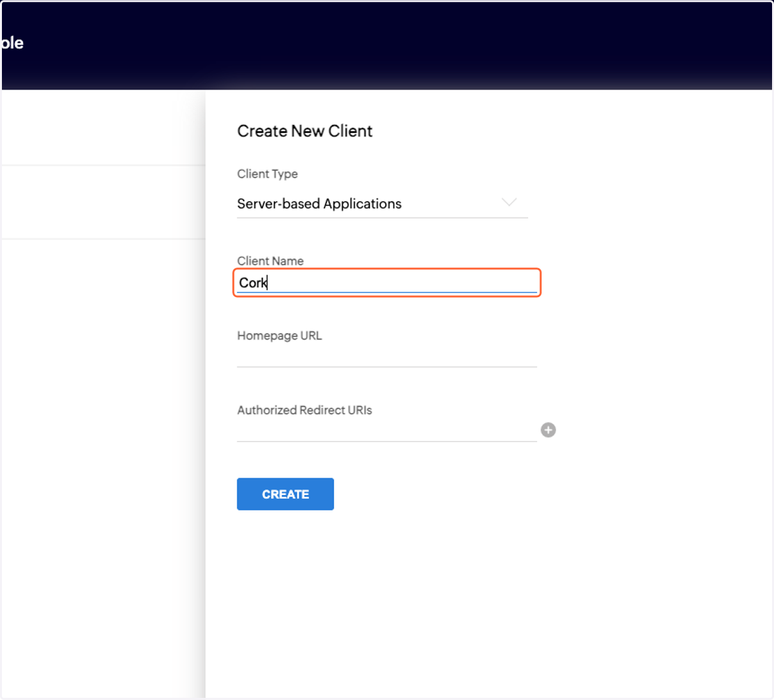Image resolution: width=774 pixels, height=700 pixels.
Task: Click the Authorized Redirect URIs label
Action: tap(304, 410)
